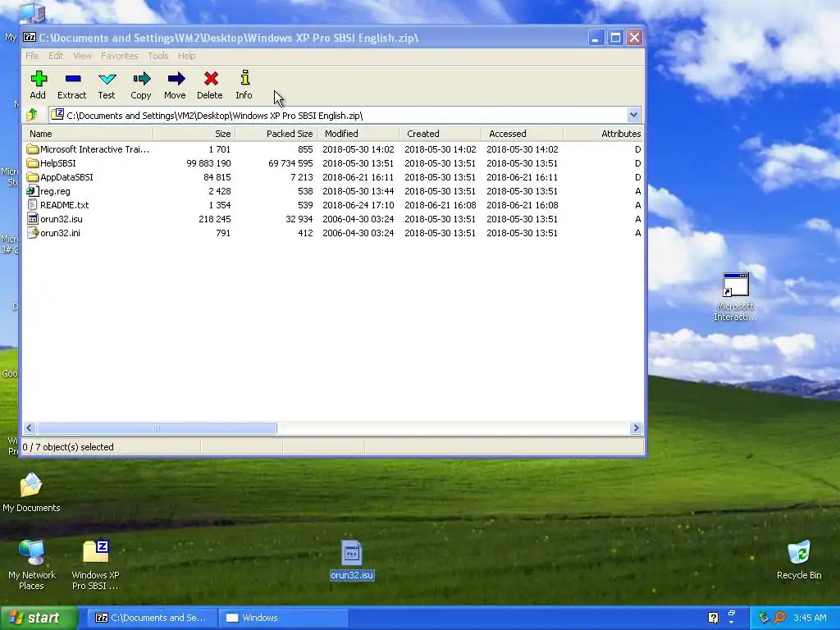Click the 412 packed size of orun32.ini
The height and width of the screenshot is (630, 840).
tap(305, 233)
